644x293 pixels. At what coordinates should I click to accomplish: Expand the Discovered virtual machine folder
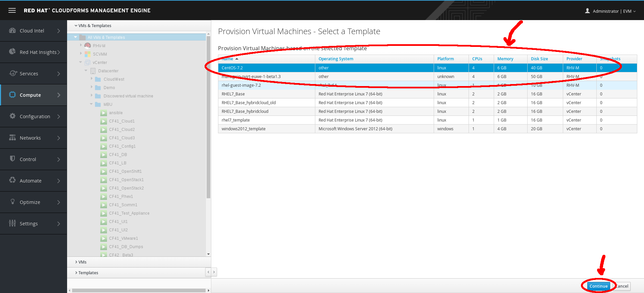[92, 95]
